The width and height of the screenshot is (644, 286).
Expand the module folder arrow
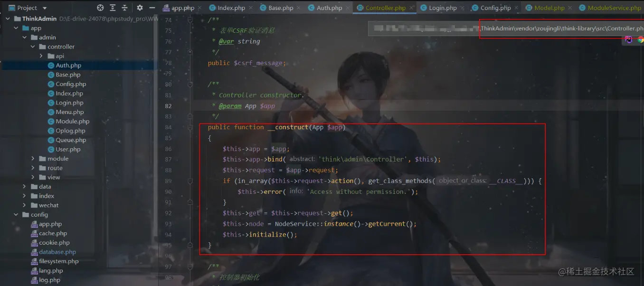click(33, 159)
